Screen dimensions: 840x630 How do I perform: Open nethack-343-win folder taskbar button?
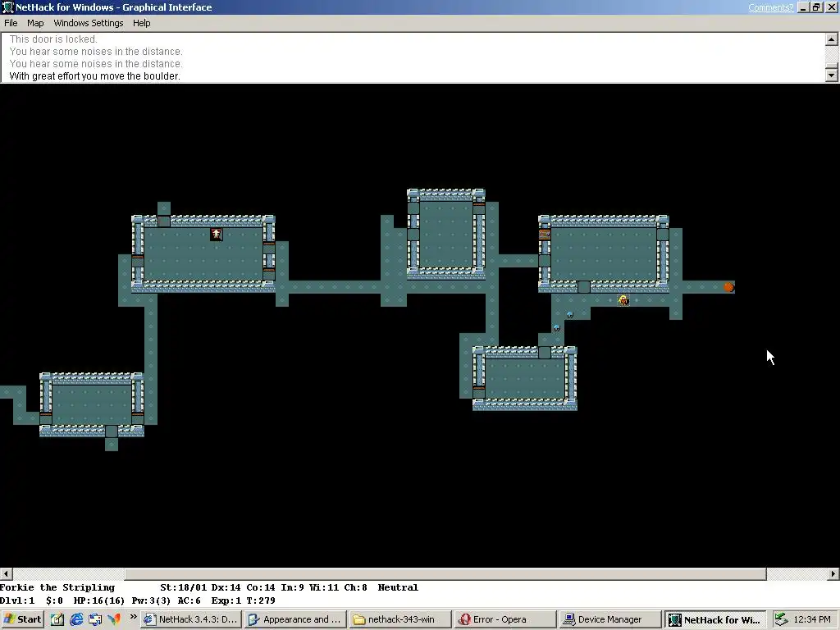point(399,619)
